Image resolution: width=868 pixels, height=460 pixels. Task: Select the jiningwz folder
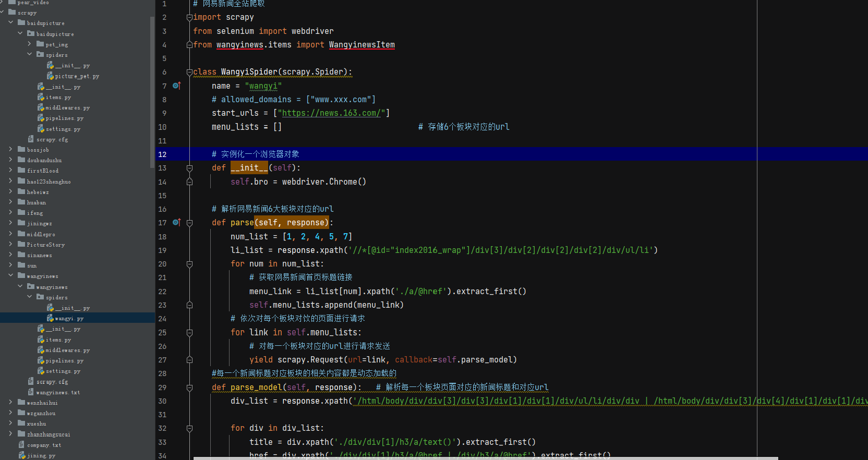[39, 223]
